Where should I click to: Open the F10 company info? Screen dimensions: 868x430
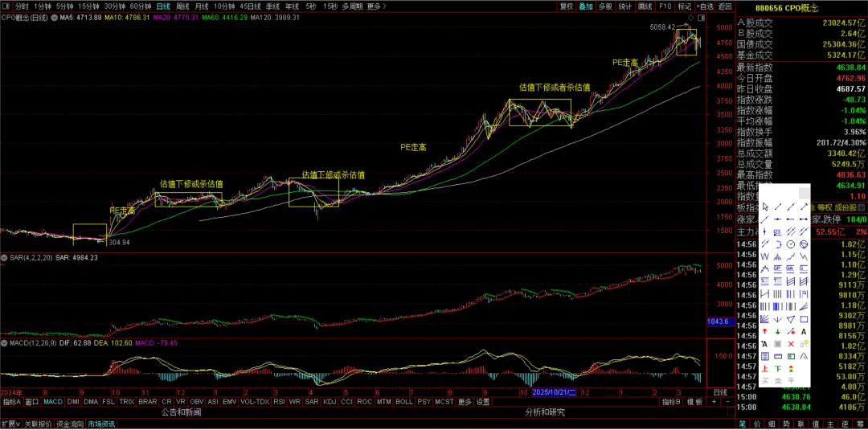(x=665, y=6)
